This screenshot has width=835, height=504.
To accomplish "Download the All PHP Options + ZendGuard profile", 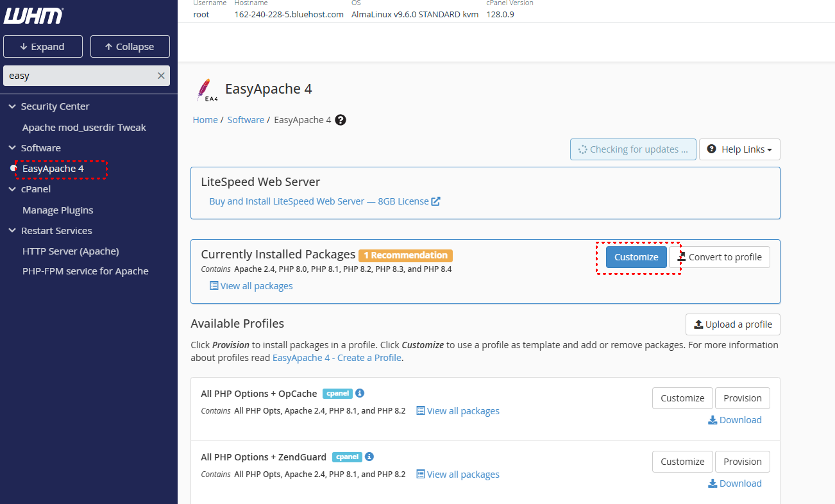I will click(735, 483).
